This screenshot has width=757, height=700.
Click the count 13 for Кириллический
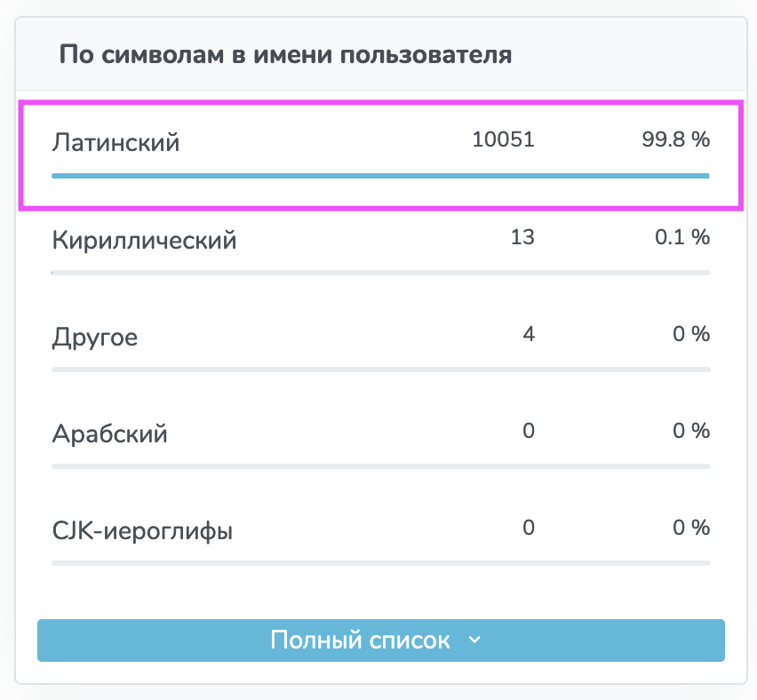[522, 237]
